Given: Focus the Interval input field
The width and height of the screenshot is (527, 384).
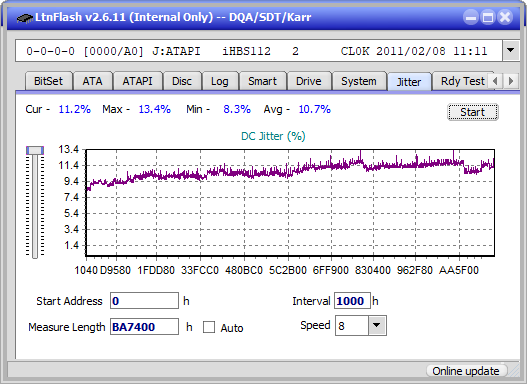Looking at the screenshot, I should [352, 301].
